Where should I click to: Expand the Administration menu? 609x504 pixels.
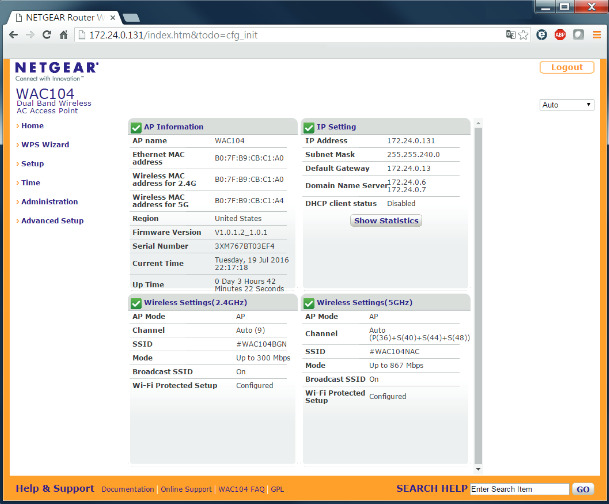tap(49, 202)
